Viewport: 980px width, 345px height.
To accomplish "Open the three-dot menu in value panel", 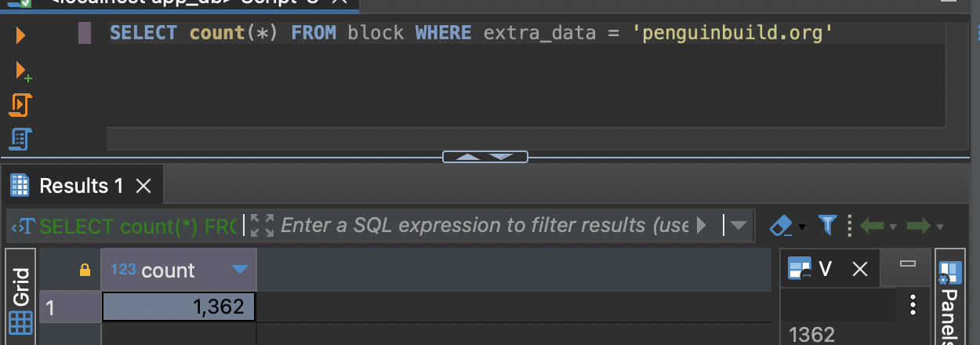I will tap(912, 305).
